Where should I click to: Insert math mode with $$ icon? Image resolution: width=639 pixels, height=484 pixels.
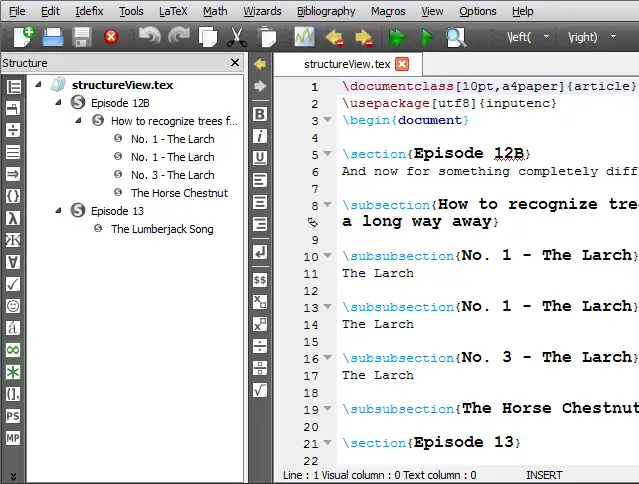coord(260,280)
